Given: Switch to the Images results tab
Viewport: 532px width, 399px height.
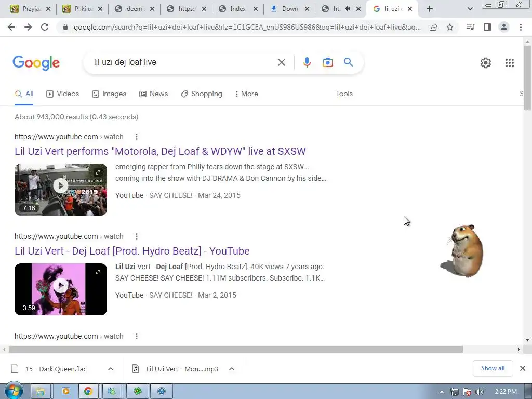Looking at the screenshot, I should click(x=109, y=94).
